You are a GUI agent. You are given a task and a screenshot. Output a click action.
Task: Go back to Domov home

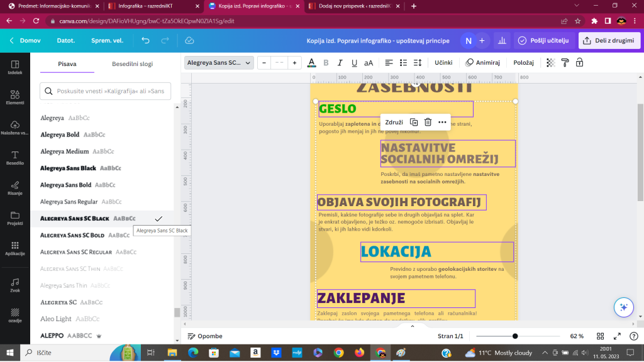point(25,41)
